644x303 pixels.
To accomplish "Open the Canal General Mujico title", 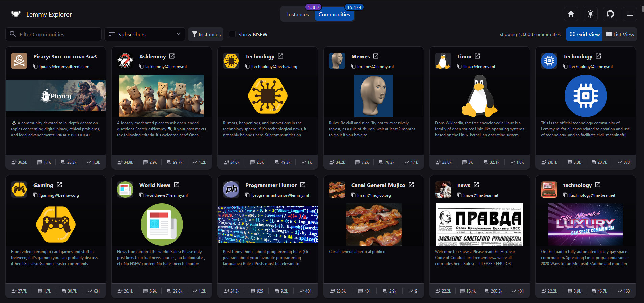I will 378,185.
